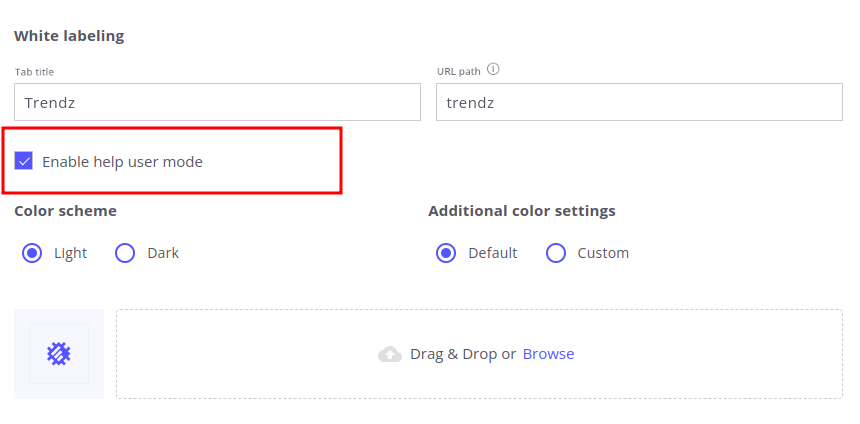Viewport: 860px width, 424px height.
Task: Click the URL path info icon
Action: [x=493, y=70]
